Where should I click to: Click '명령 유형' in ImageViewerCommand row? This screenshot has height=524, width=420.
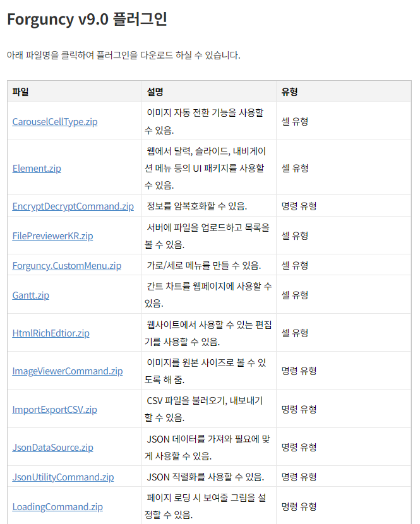[299, 371]
